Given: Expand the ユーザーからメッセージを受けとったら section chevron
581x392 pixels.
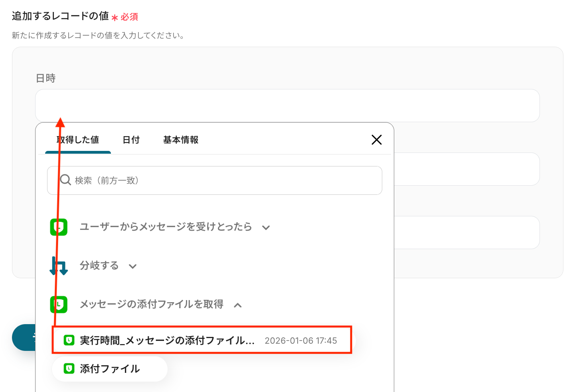Looking at the screenshot, I should (x=266, y=228).
